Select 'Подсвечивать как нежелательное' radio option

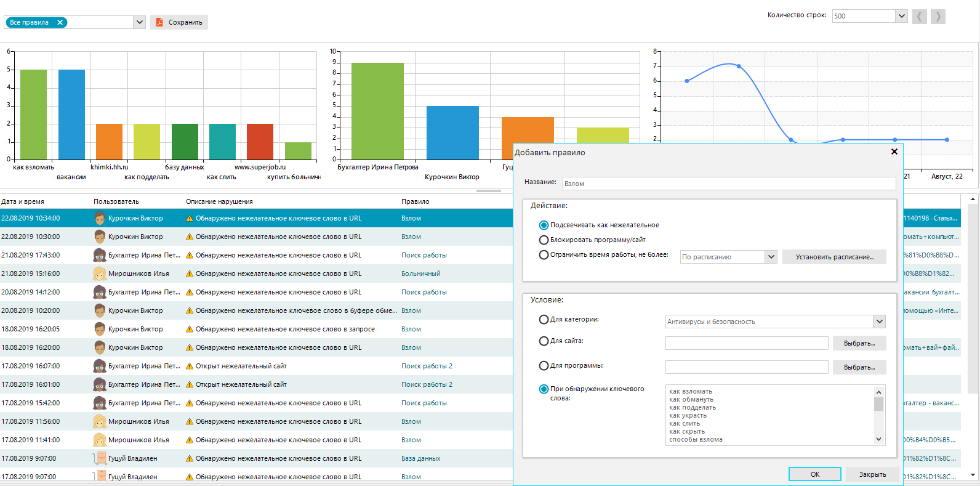click(544, 225)
